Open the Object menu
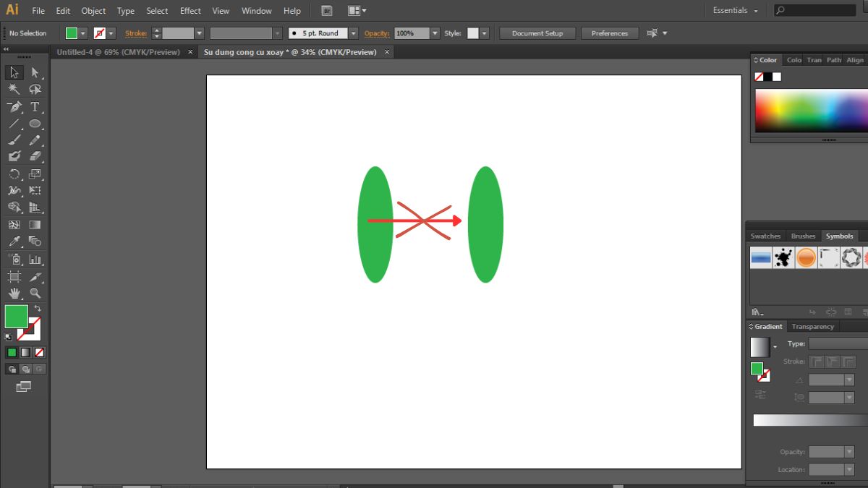This screenshot has height=488, width=868. [x=93, y=11]
